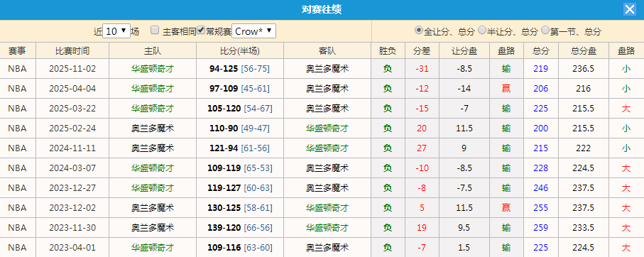Viewport: 644px width, 257px height.
Task: Click half score [56-75] in first row
Action: [x=256, y=69]
